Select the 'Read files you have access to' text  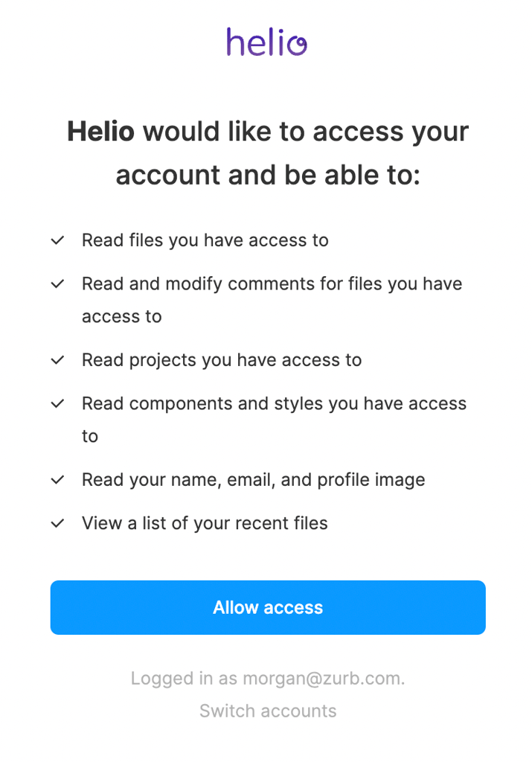click(205, 240)
